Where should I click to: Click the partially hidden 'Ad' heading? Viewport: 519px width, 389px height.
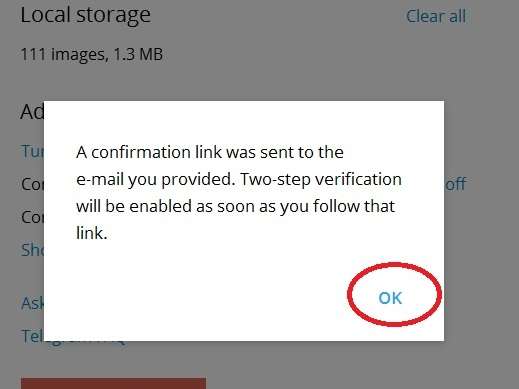tap(32, 112)
